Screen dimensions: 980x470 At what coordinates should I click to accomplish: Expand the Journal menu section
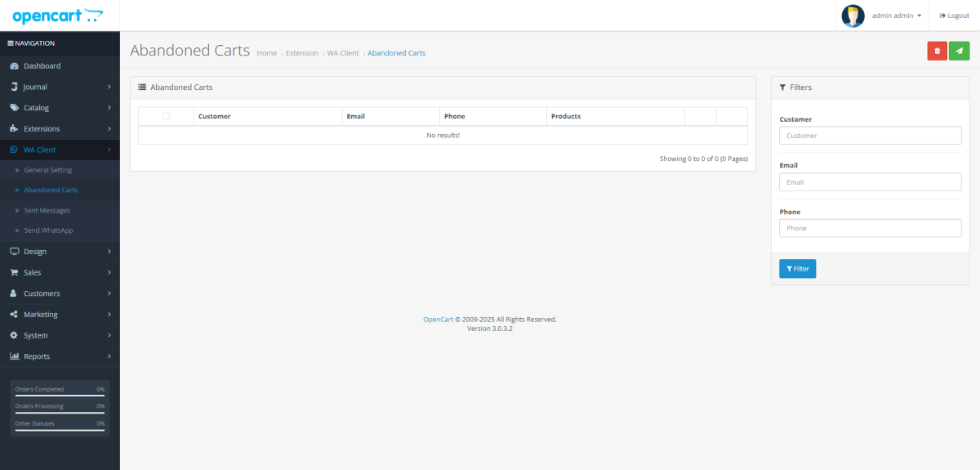pyautogui.click(x=60, y=87)
